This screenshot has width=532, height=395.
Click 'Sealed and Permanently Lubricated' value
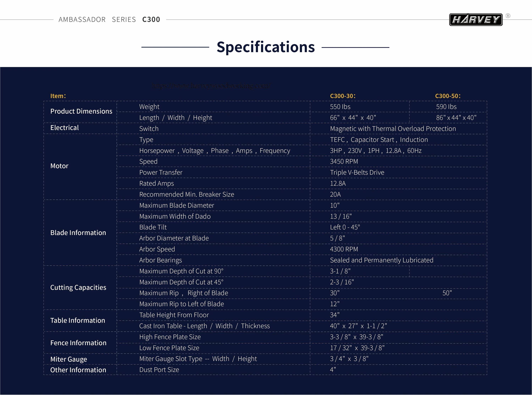click(x=382, y=260)
